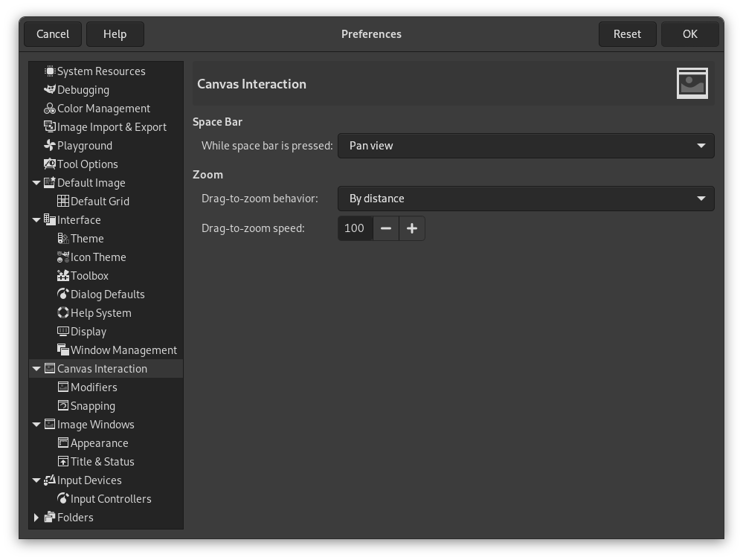Open the Modifiers settings page
743x560 pixels.
click(x=92, y=387)
